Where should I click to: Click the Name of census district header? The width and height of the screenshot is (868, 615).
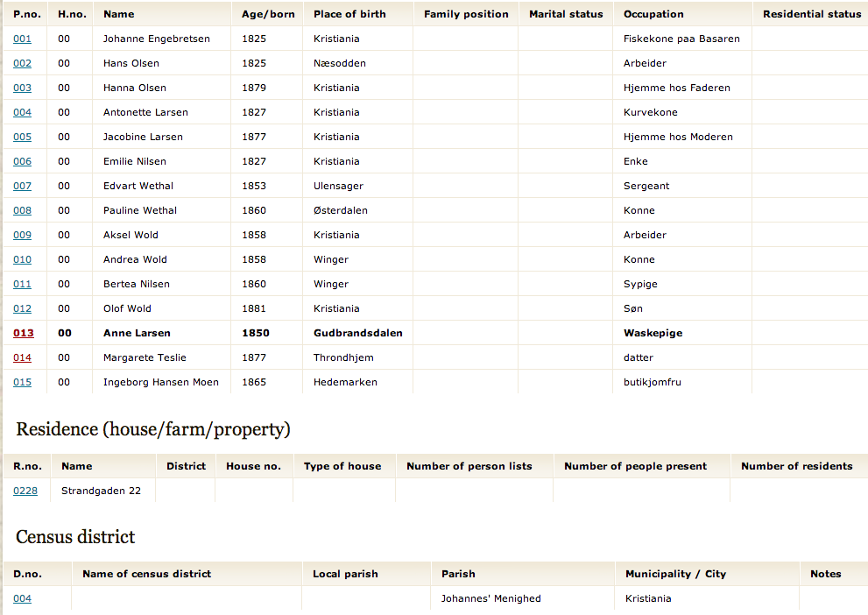pyautogui.click(x=146, y=574)
